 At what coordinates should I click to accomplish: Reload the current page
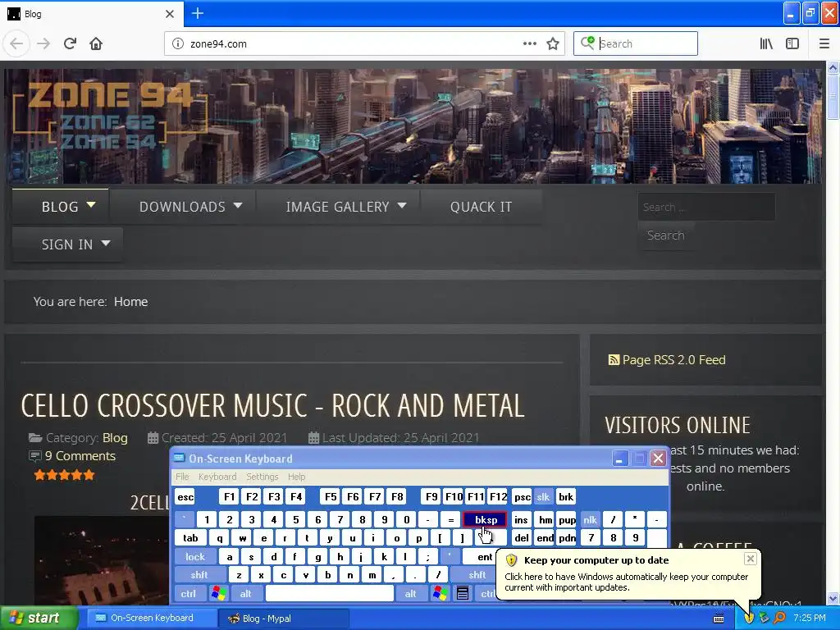click(x=70, y=43)
